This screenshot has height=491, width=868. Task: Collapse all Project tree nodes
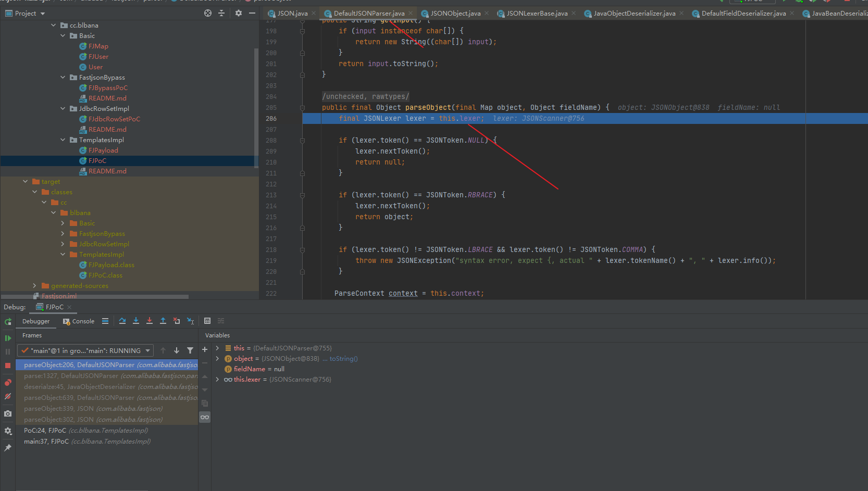tap(221, 13)
